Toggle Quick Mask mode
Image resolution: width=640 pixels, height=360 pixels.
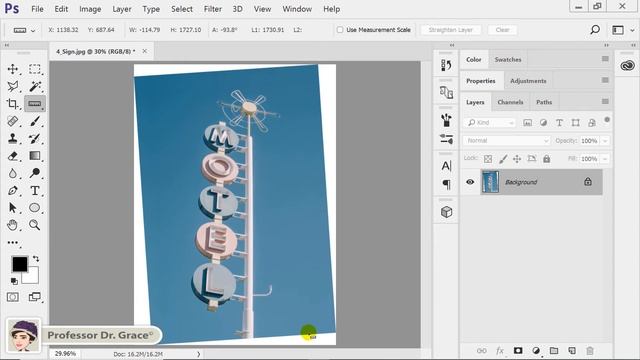[13, 297]
